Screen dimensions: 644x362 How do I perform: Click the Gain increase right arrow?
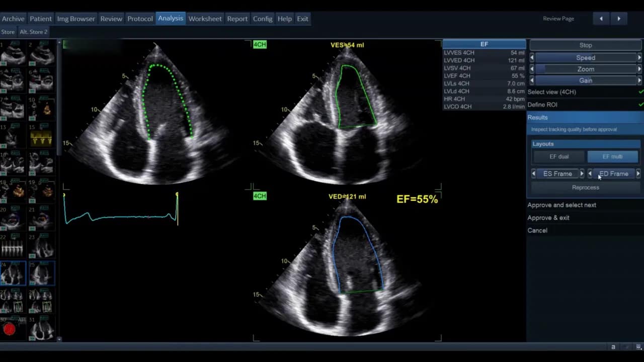point(639,80)
